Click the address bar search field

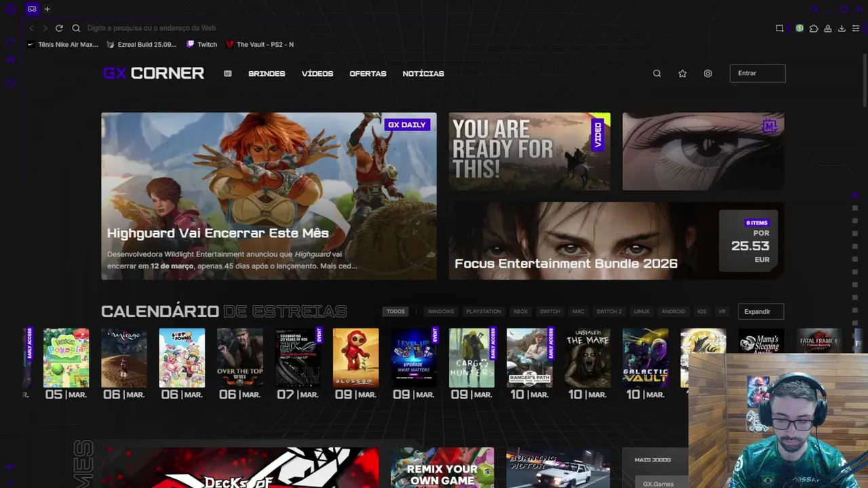[x=420, y=28]
